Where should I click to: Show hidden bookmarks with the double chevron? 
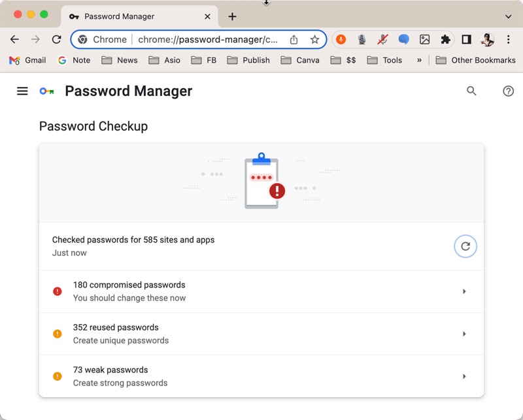click(x=419, y=60)
